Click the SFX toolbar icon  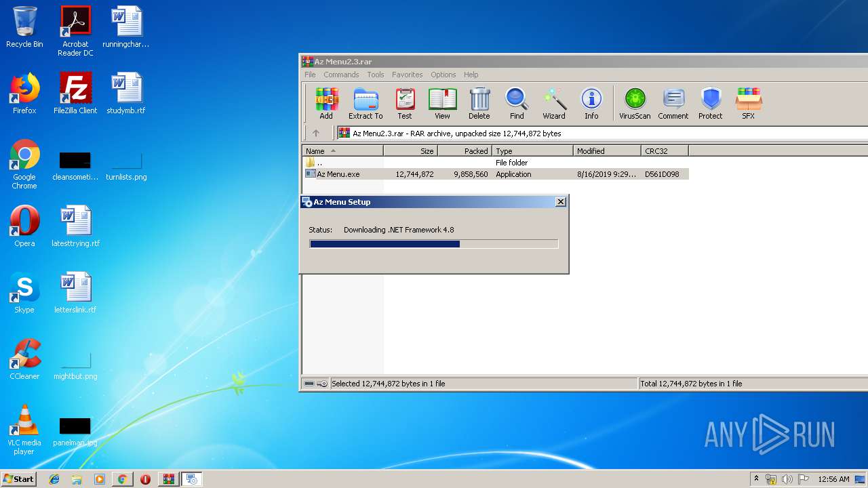(748, 104)
